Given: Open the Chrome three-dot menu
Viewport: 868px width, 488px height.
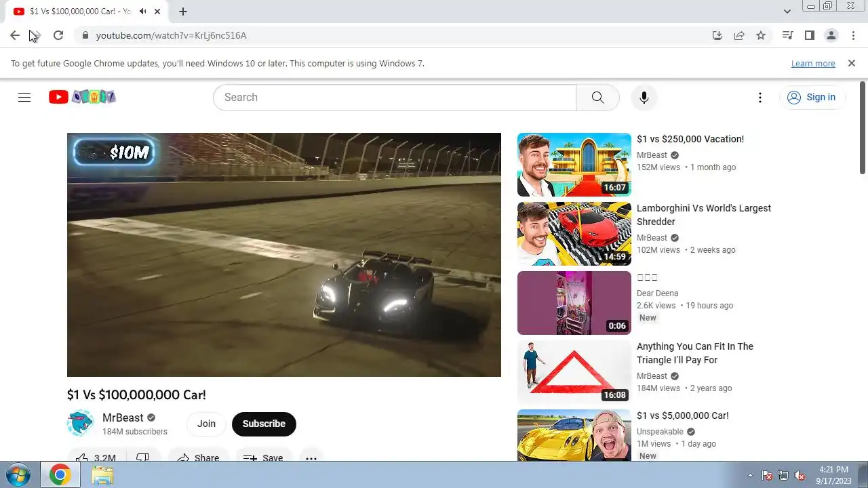Looking at the screenshot, I should 852,35.
